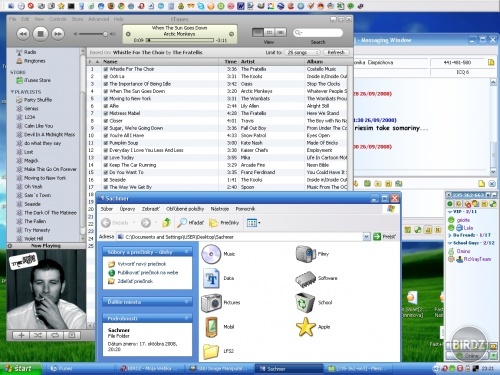Click the song progress bar in iTunes
The width and height of the screenshot is (500, 375).
180,40
